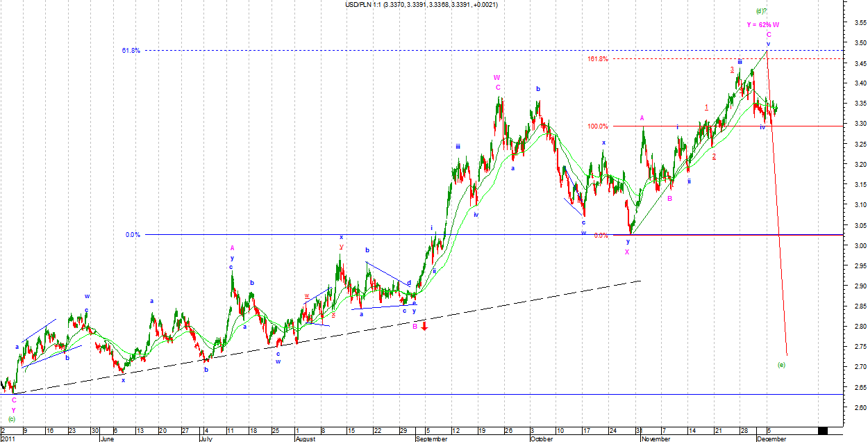Select the 'Y = 62% W' annotation
This screenshot has height=442, width=868.
click(x=762, y=24)
